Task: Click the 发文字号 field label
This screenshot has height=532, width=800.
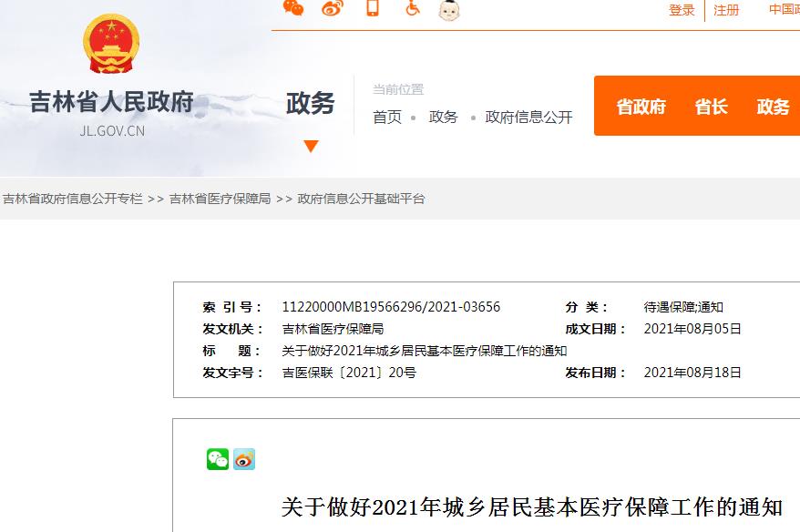Action: click(232, 373)
